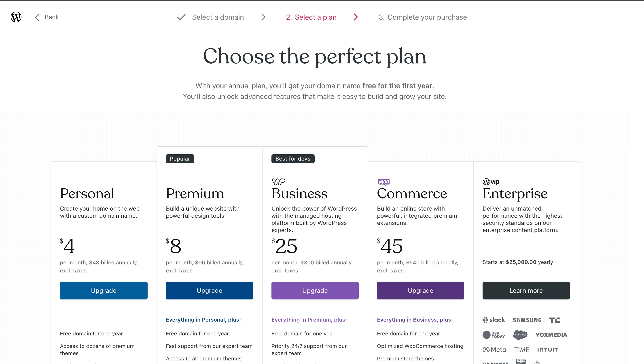The width and height of the screenshot is (644, 364).
Task: Click the WordPress logo icon
Action: click(16, 17)
